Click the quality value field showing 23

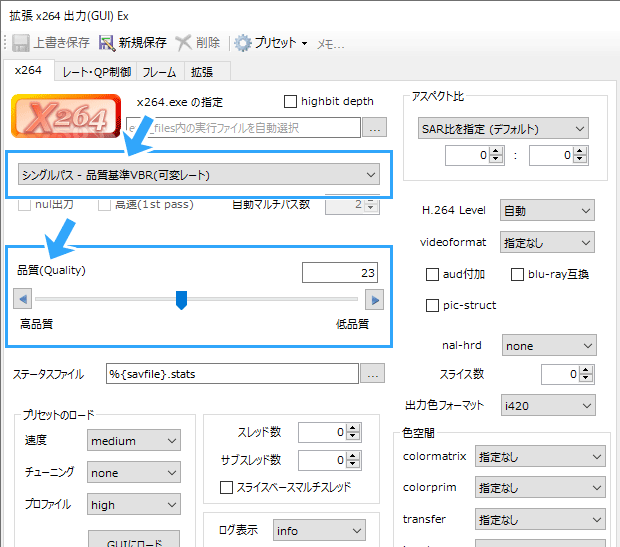point(342,272)
